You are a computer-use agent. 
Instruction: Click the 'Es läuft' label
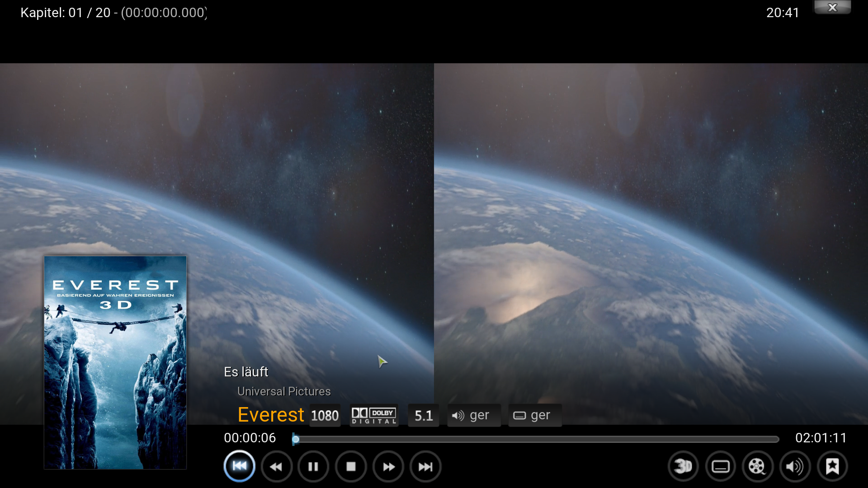tap(246, 372)
